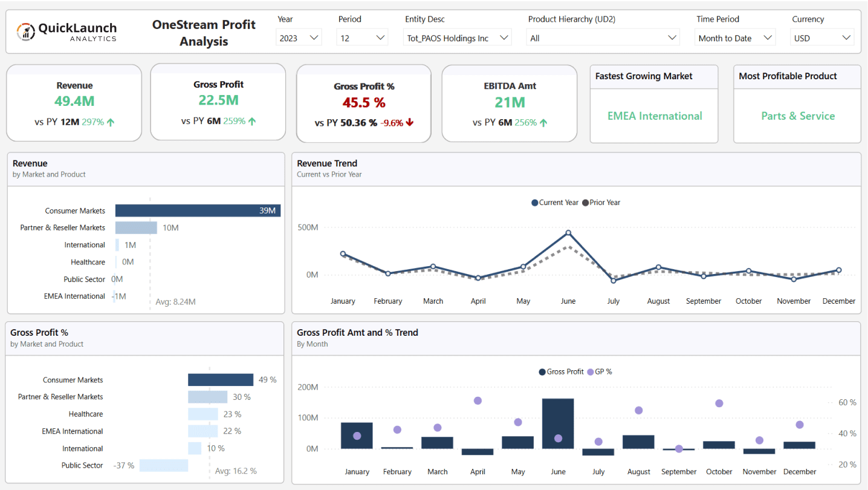Click the April GP % dot

(x=478, y=400)
